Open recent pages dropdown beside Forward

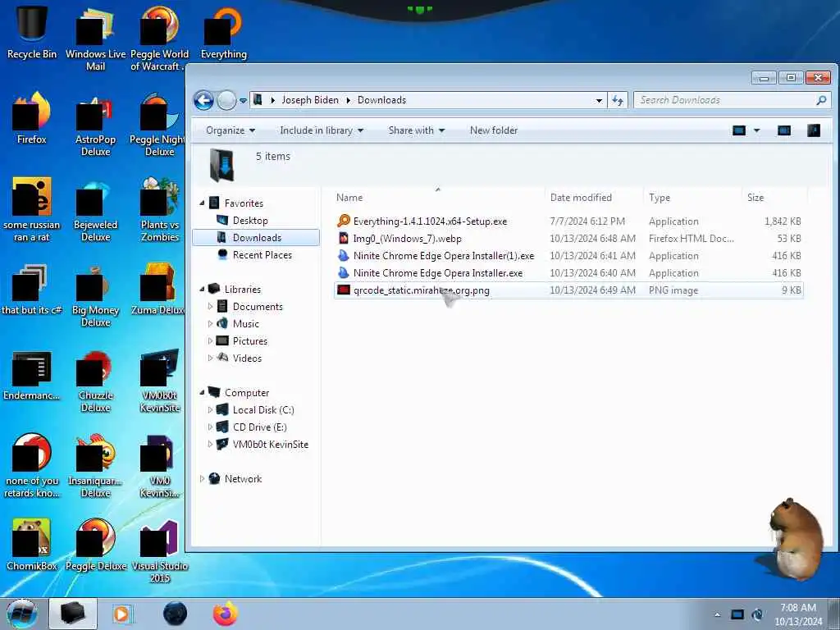(x=243, y=100)
